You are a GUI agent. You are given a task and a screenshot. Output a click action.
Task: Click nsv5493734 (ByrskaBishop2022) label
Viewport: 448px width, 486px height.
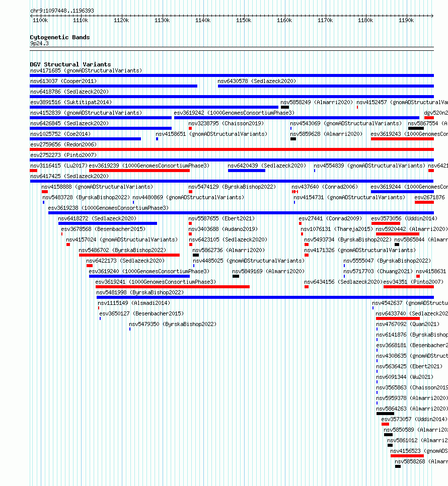point(347,239)
